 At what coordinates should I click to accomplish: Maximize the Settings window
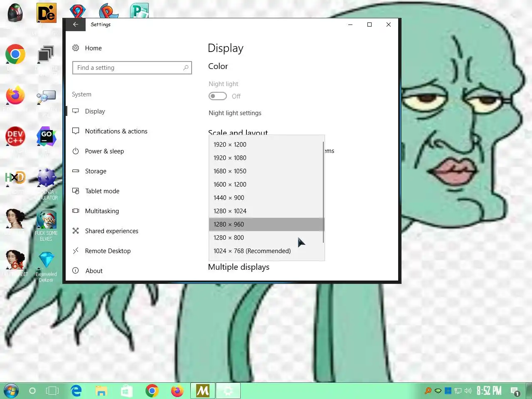[x=369, y=25]
